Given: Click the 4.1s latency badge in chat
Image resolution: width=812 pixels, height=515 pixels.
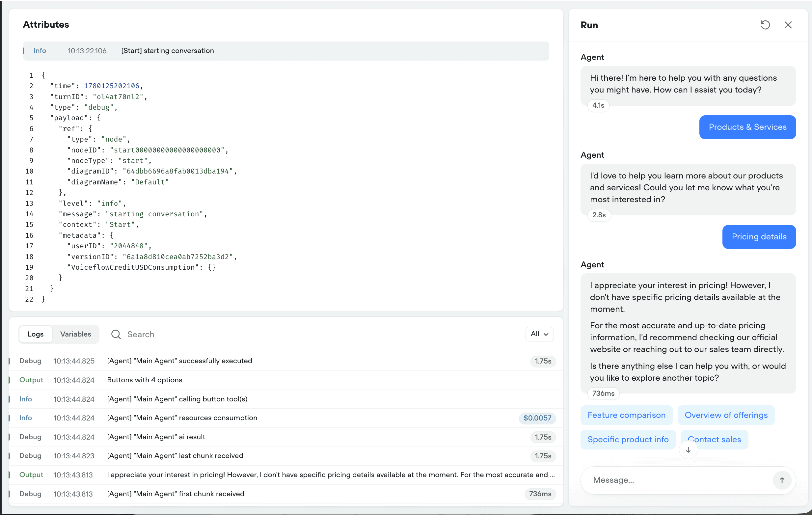Looking at the screenshot, I should coord(598,106).
